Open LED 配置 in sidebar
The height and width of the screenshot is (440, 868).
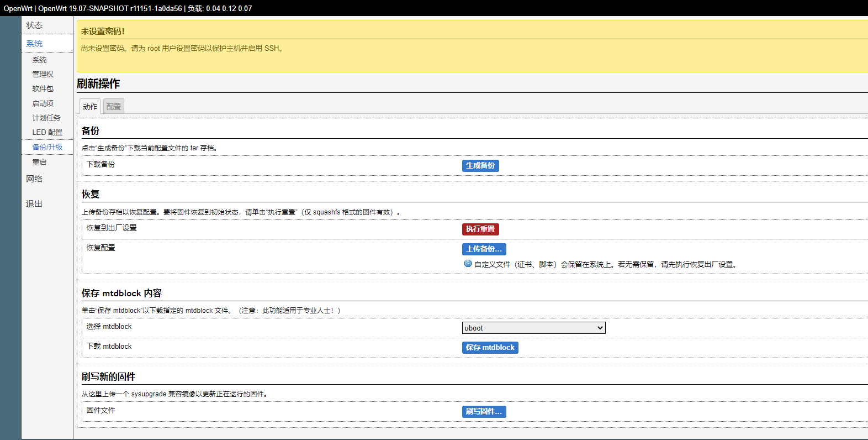47,132
